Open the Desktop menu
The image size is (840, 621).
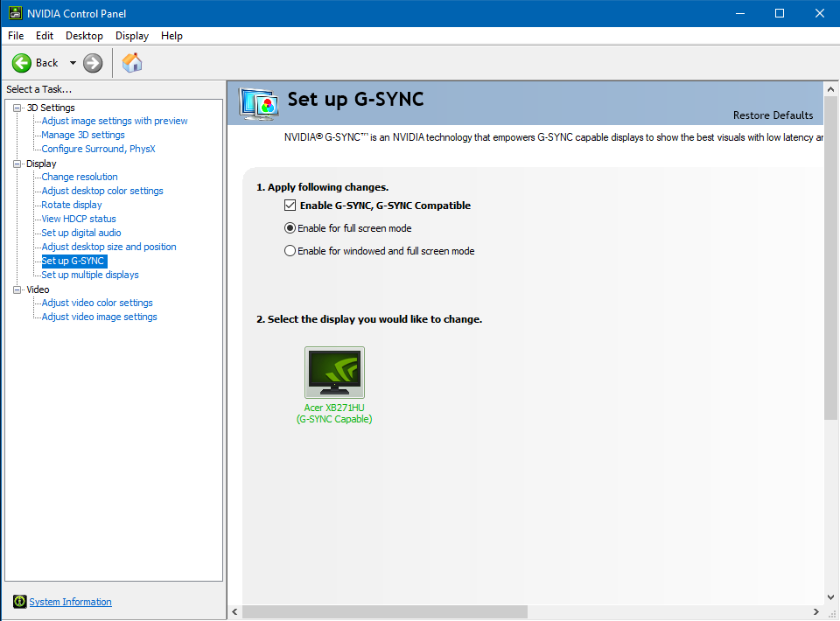pos(84,36)
